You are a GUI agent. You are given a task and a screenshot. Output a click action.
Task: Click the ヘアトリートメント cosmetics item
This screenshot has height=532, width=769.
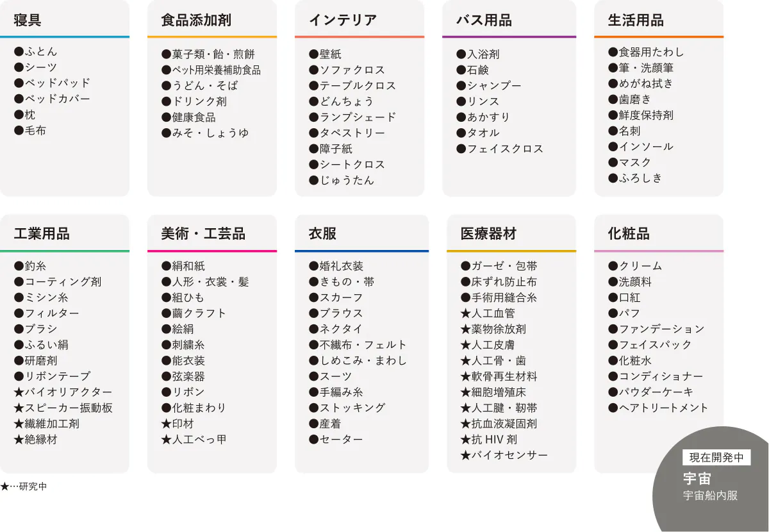pos(663,408)
